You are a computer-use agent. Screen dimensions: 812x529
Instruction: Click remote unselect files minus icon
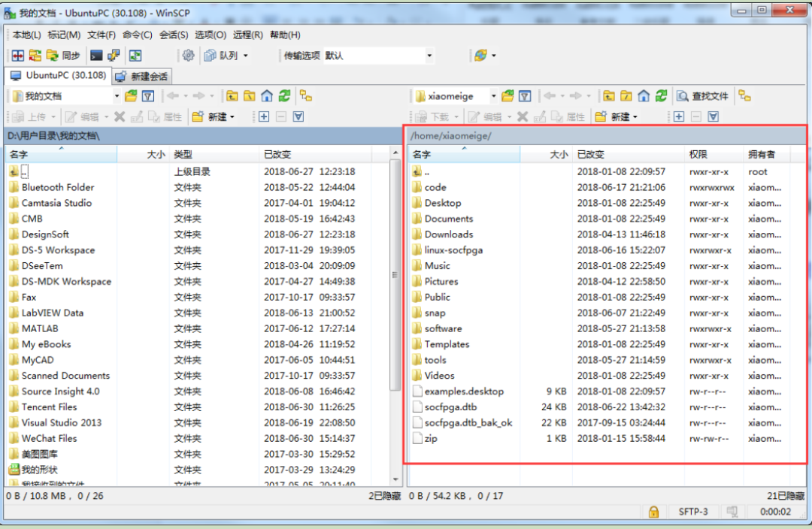[696, 117]
